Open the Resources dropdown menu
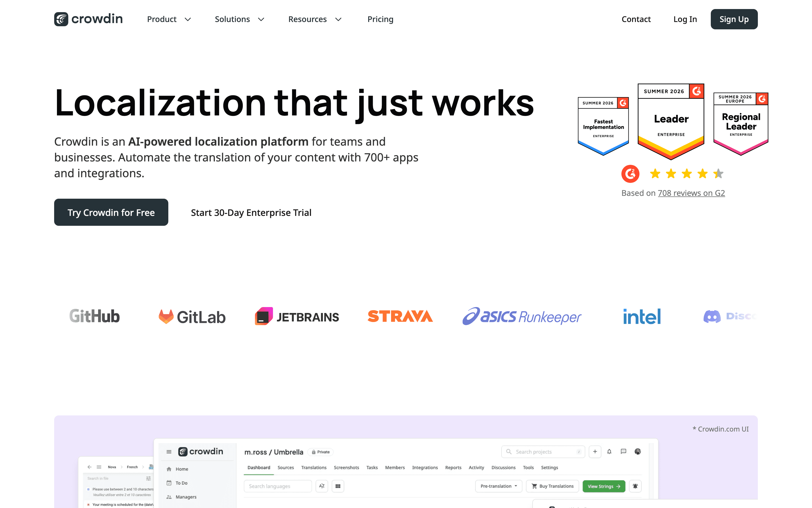Screen dimensions: 812x508 tap(315, 19)
